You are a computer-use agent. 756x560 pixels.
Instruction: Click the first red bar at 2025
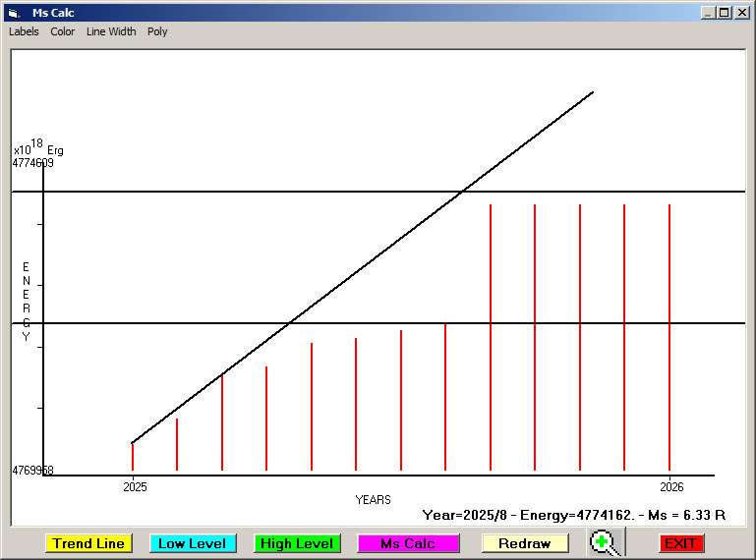(x=133, y=458)
